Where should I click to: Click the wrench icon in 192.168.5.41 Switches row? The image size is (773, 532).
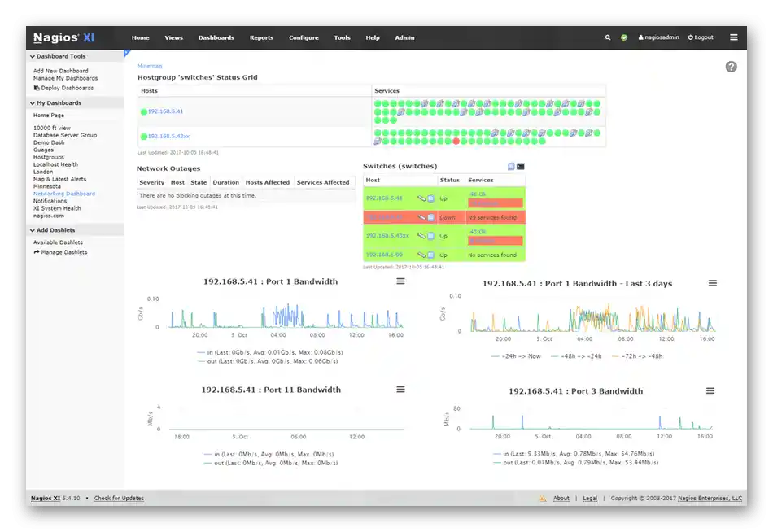pos(421,198)
